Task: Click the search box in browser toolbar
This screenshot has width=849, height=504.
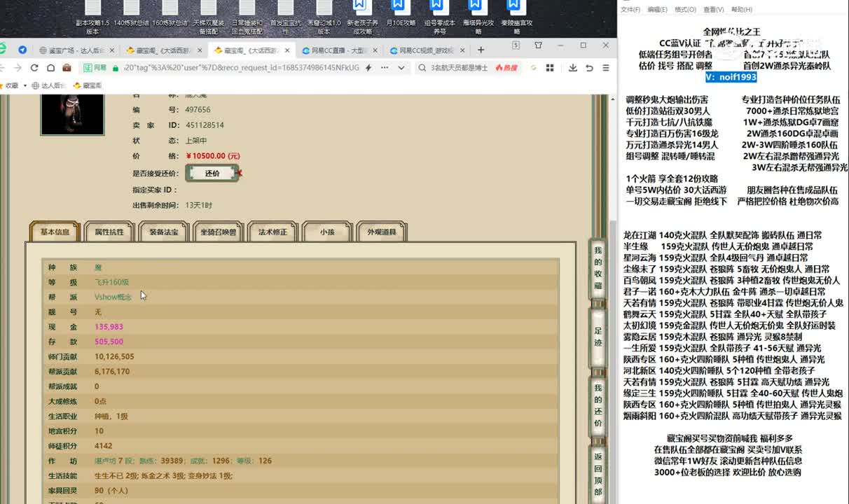Action: 459,68
